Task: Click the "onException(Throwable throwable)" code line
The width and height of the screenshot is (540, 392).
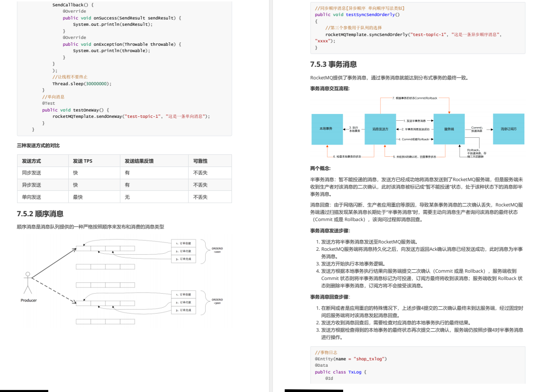Action: 122,44
